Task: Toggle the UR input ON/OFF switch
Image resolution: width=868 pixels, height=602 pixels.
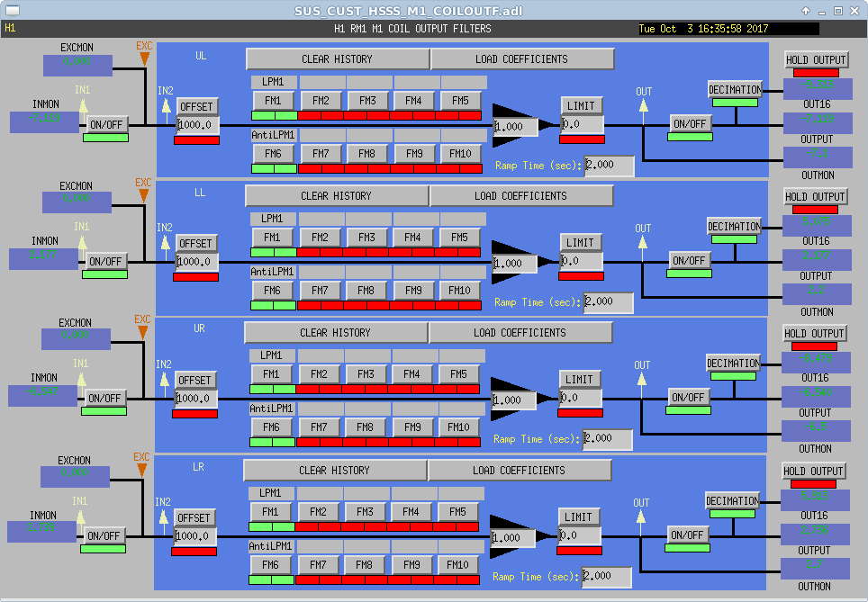Action: [104, 398]
